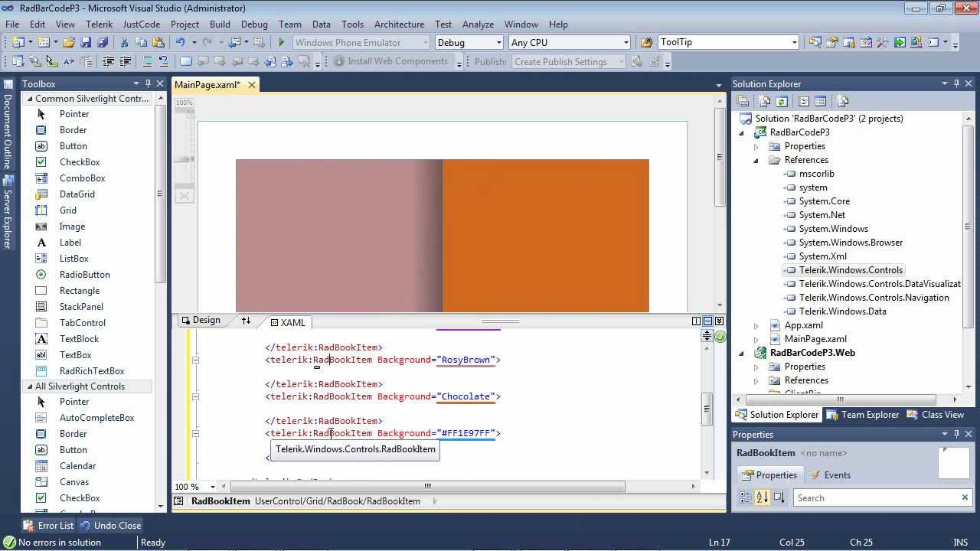Switch to the Class View tab
980x551 pixels.
pyautogui.click(x=935, y=415)
